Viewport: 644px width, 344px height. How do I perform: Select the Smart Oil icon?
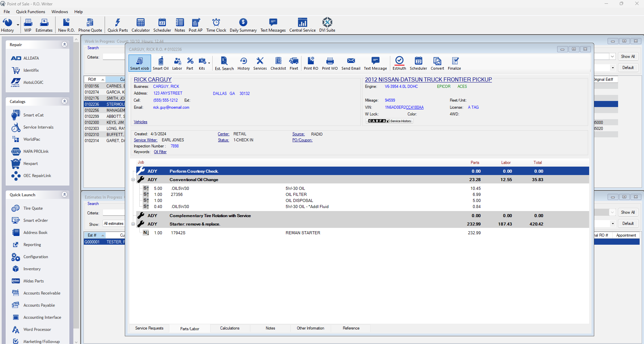[160, 63]
